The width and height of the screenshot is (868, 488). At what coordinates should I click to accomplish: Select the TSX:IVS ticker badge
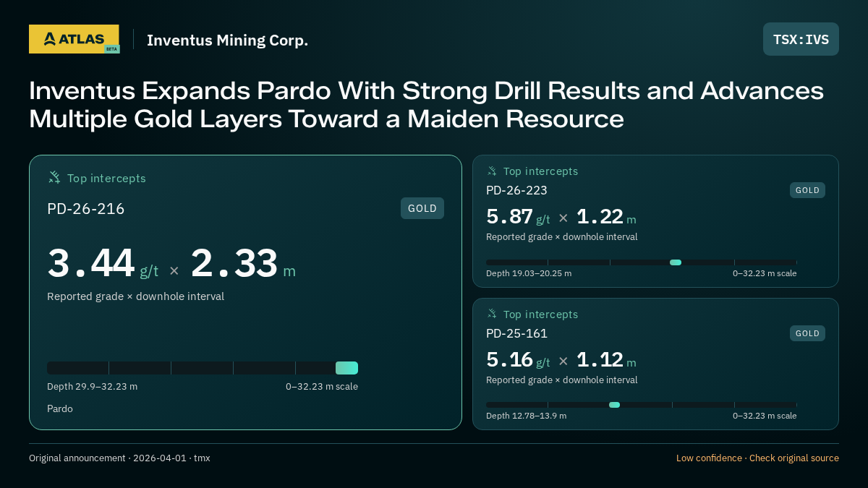[801, 39]
